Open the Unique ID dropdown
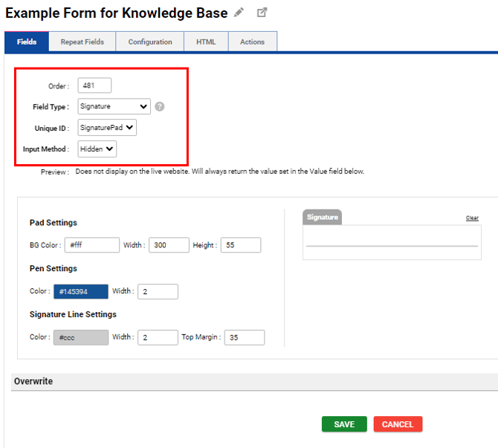 (107, 128)
